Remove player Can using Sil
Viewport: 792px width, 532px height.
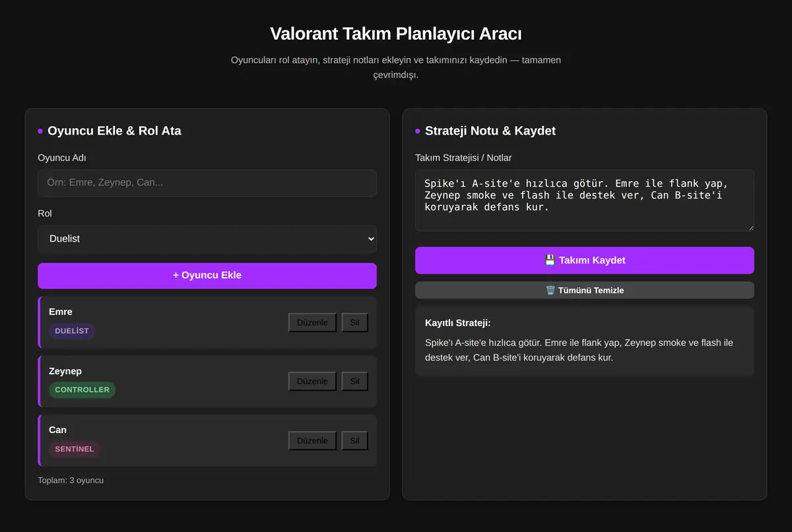[x=354, y=440]
